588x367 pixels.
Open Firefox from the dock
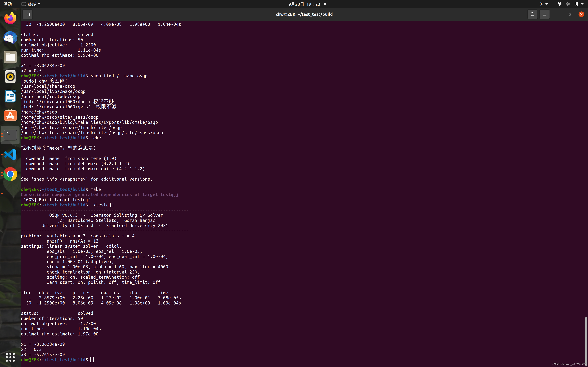click(10, 18)
